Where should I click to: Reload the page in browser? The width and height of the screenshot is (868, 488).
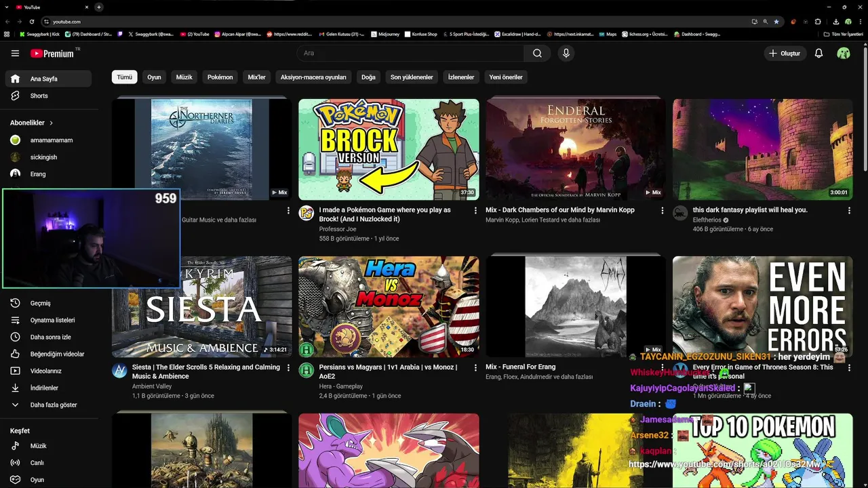pyautogui.click(x=31, y=22)
